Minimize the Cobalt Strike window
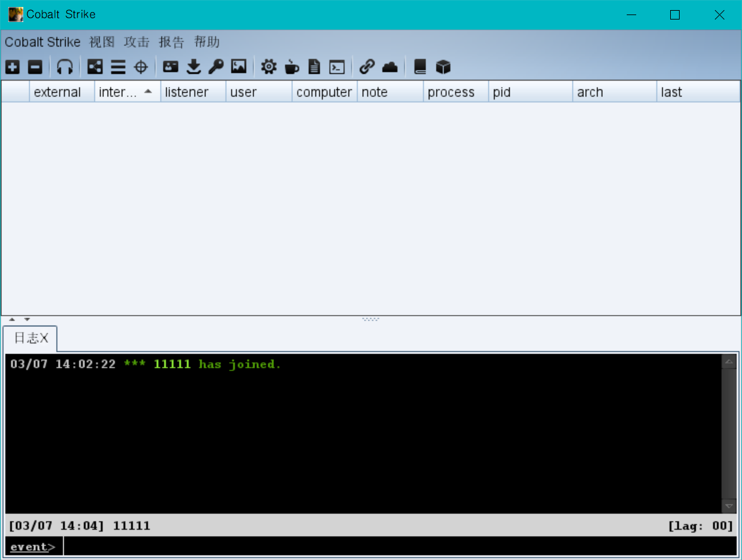Screen dimensions: 742x560 631,14
